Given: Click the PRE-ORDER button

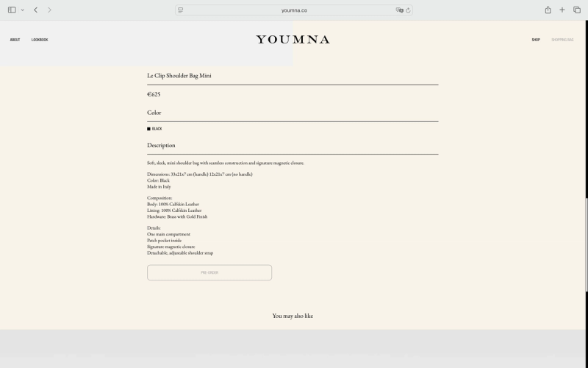Looking at the screenshot, I should 209,272.
